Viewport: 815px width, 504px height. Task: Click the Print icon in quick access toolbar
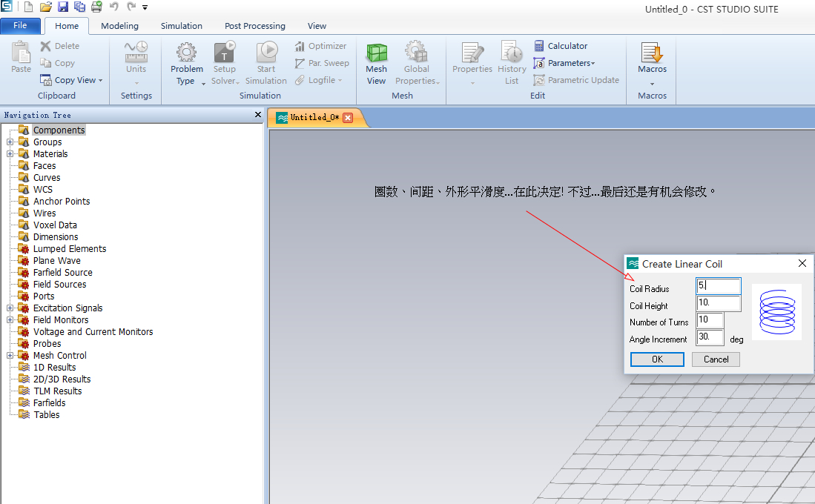tap(96, 7)
